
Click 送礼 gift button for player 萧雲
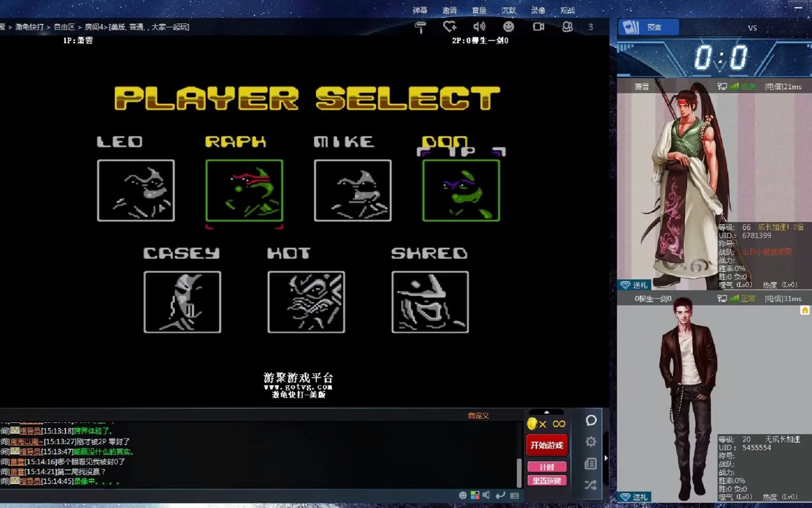(x=634, y=285)
